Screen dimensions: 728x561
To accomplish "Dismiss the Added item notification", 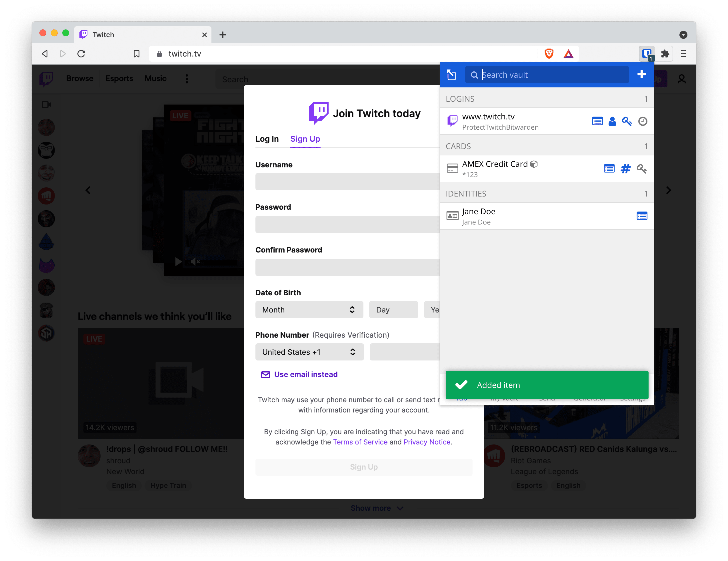I will point(547,385).
